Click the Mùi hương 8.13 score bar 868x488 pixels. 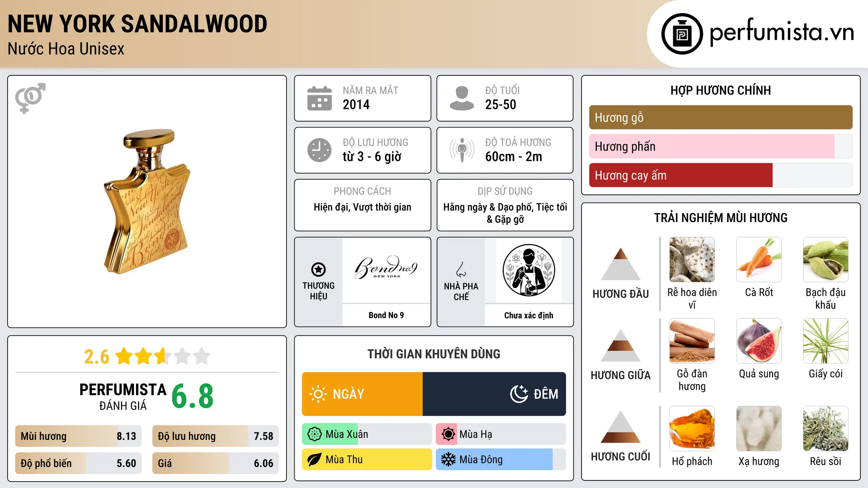point(78,436)
